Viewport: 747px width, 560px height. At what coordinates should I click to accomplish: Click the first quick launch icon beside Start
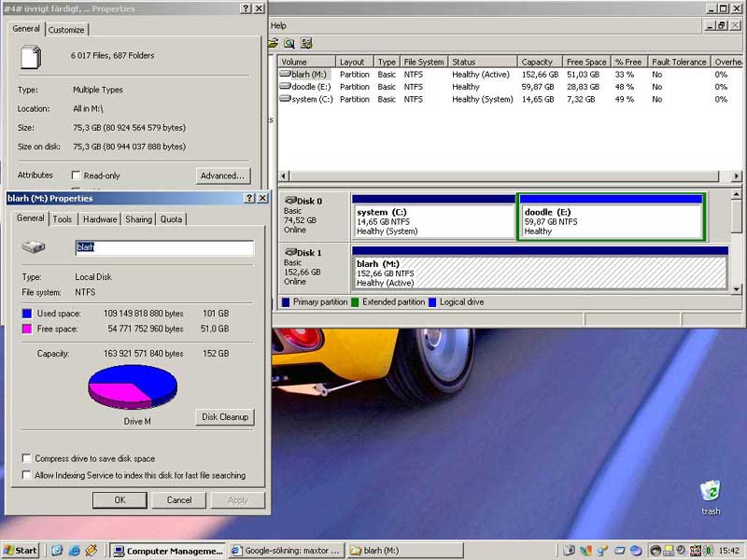[x=57, y=551]
